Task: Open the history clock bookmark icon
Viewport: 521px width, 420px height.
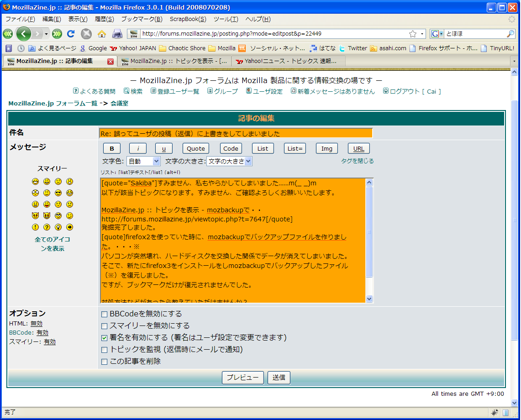Action: pos(21,48)
